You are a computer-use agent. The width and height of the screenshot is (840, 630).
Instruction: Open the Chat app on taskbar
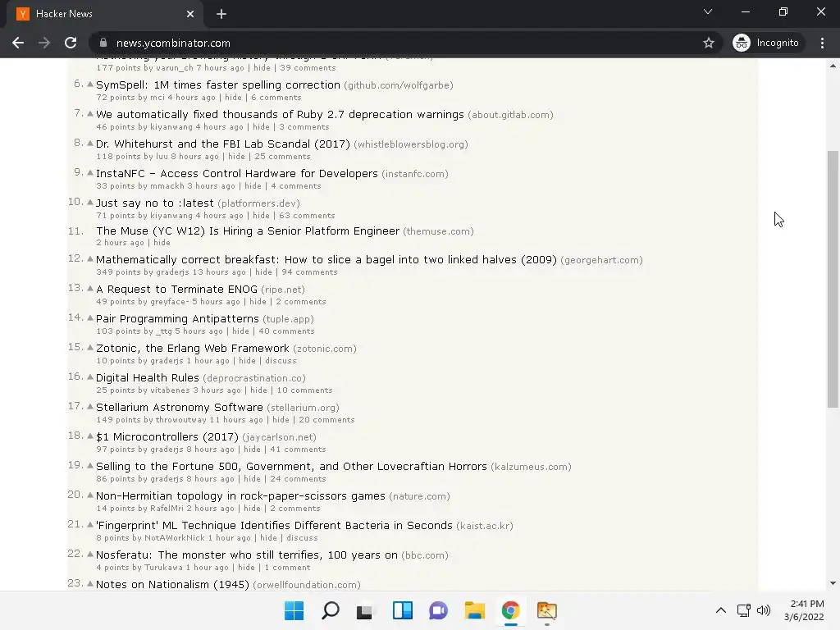[x=438, y=610]
